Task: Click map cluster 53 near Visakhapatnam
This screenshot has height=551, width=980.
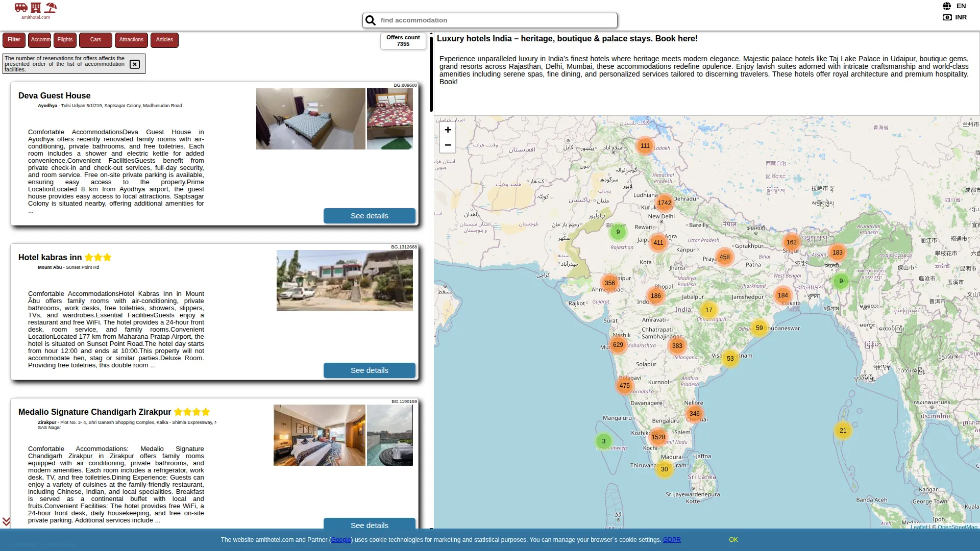Action: pyautogui.click(x=730, y=359)
